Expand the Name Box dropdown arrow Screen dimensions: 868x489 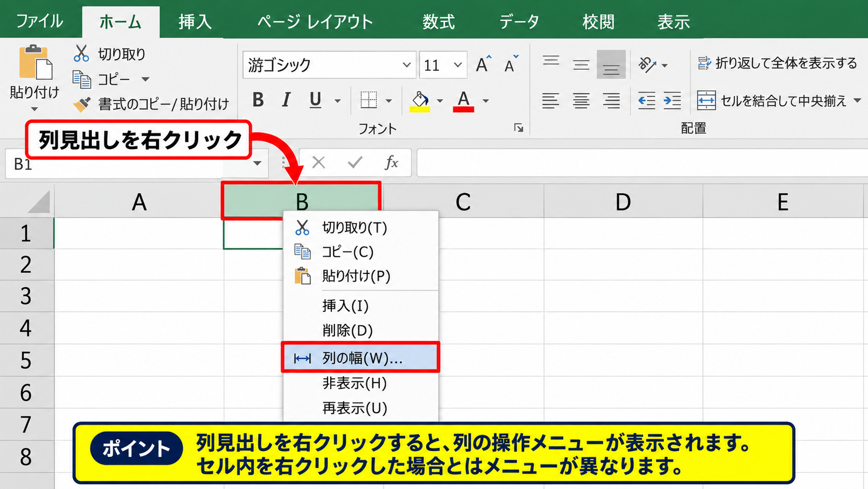point(257,163)
